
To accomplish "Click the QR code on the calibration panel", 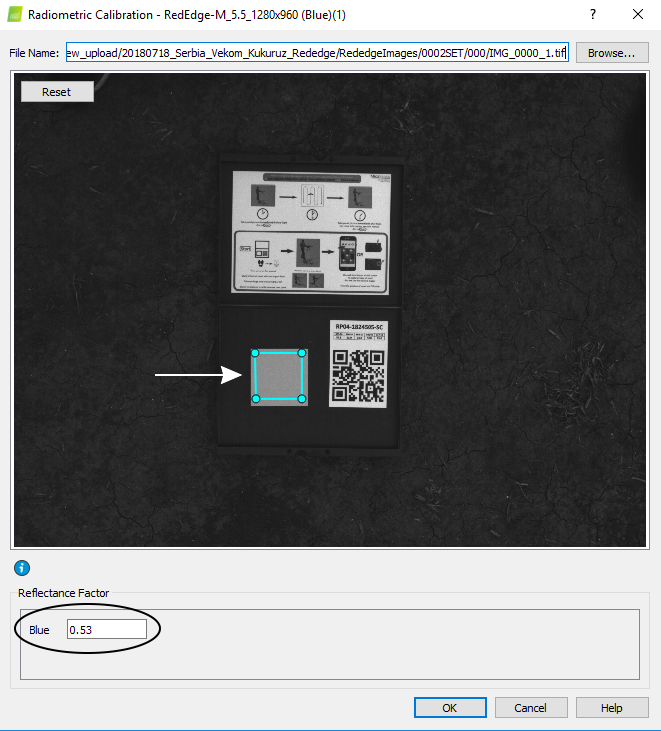I will 358,376.
